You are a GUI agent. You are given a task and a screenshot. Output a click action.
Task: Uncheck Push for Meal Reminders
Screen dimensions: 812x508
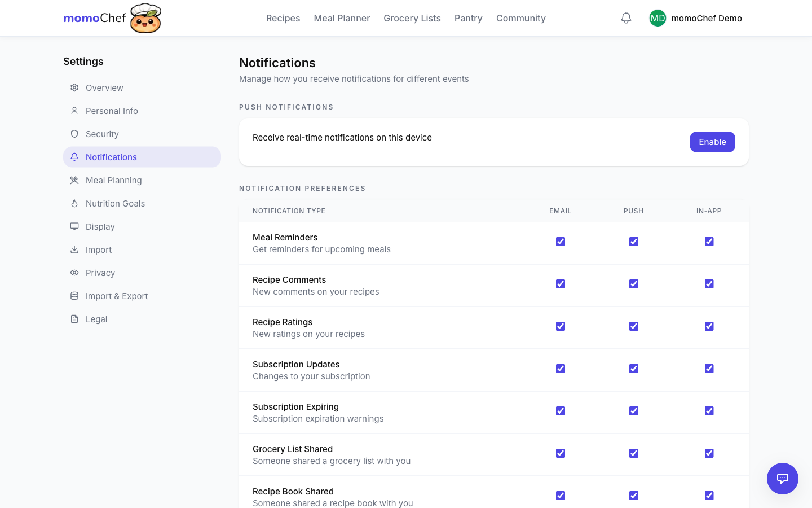634,242
